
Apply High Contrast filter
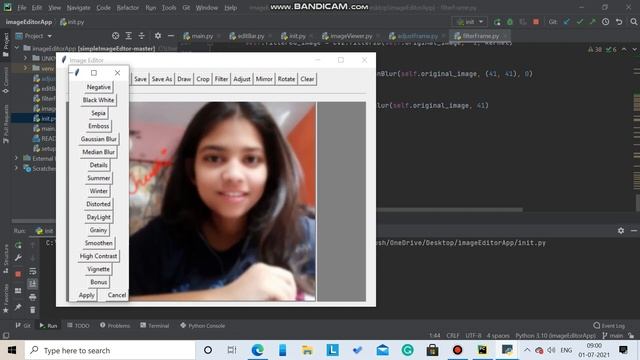tap(98, 256)
